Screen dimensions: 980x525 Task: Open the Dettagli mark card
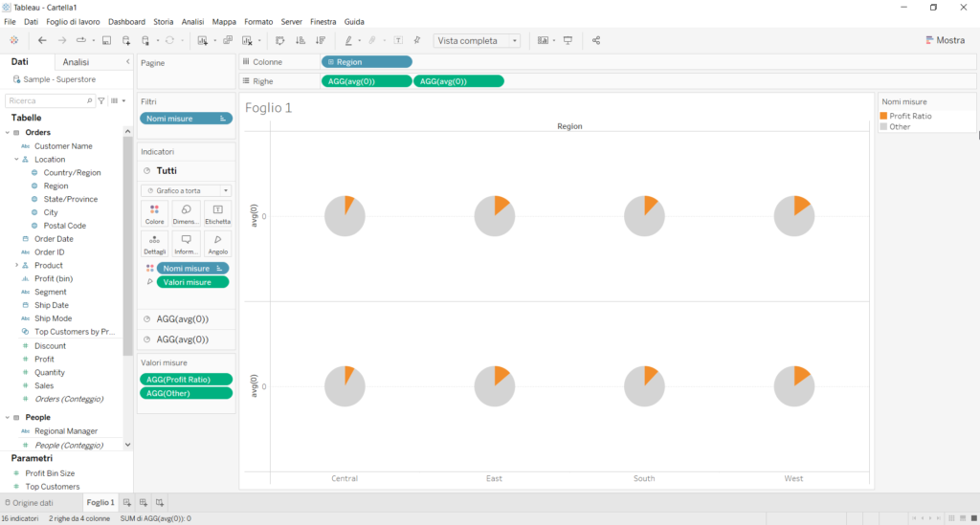[x=154, y=244]
